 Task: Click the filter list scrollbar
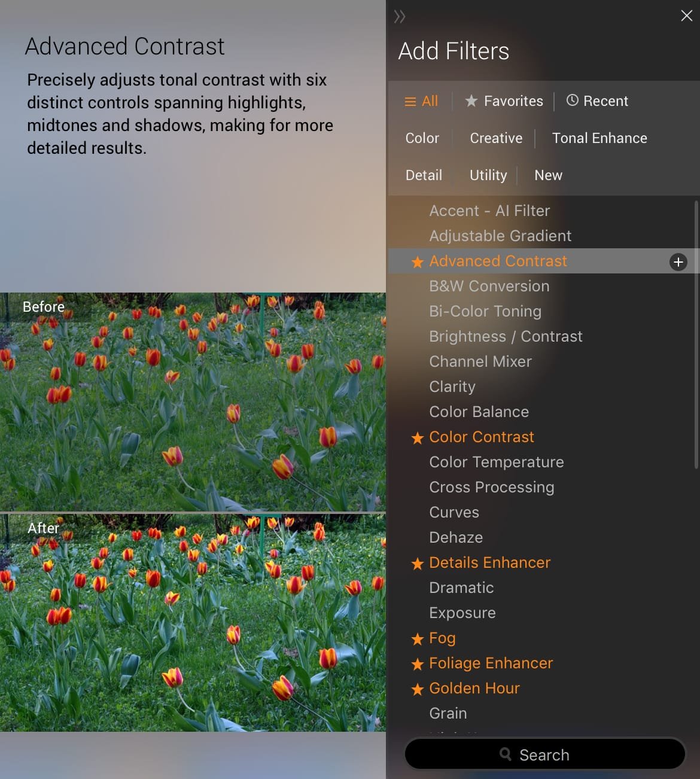pos(696,335)
